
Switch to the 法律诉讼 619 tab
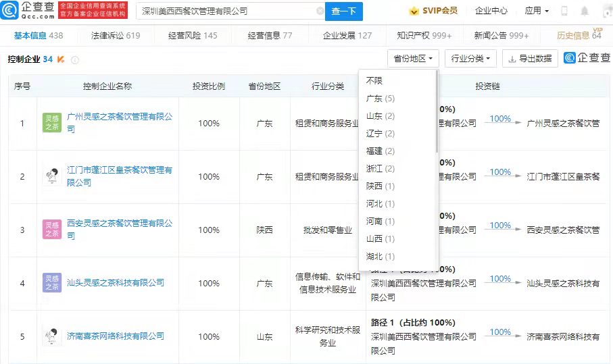pyautogui.click(x=116, y=36)
